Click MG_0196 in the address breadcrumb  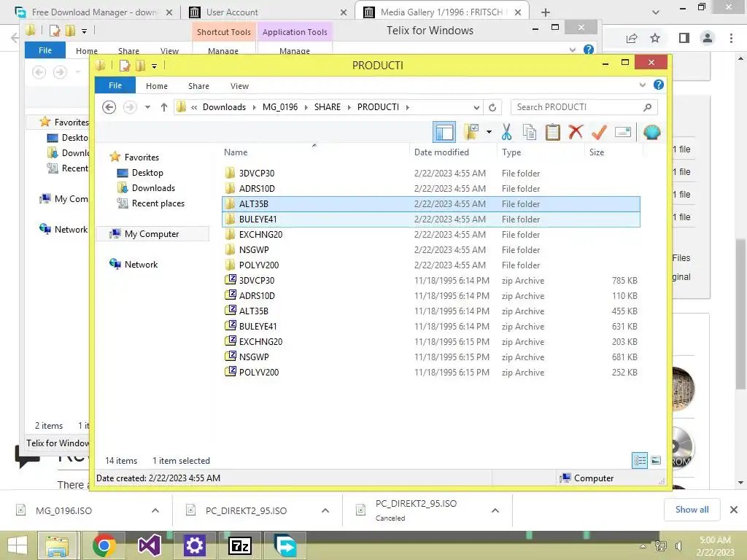coord(280,107)
